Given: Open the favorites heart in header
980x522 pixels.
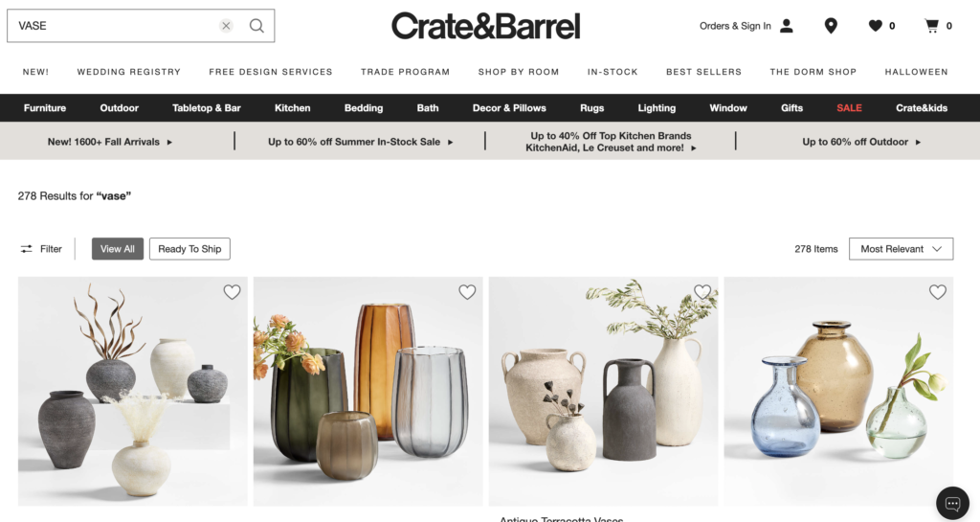Looking at the screenshot, I should pyautogui.click(x=875, y=26).
